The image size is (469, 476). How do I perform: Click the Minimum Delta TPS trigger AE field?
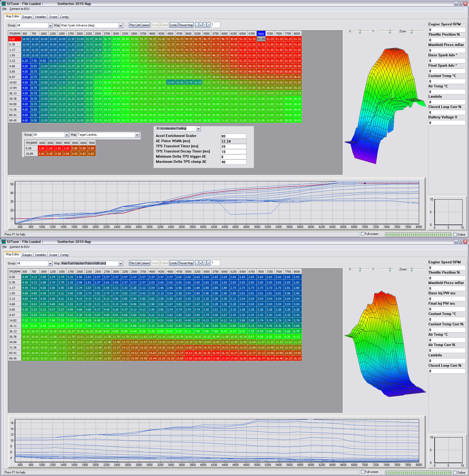233,157
